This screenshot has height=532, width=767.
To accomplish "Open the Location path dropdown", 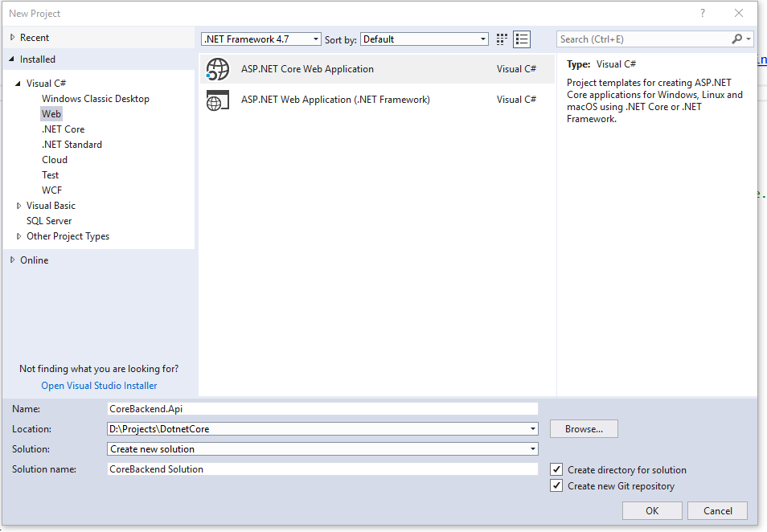I will pyautogui.click(x=533, y=429).
